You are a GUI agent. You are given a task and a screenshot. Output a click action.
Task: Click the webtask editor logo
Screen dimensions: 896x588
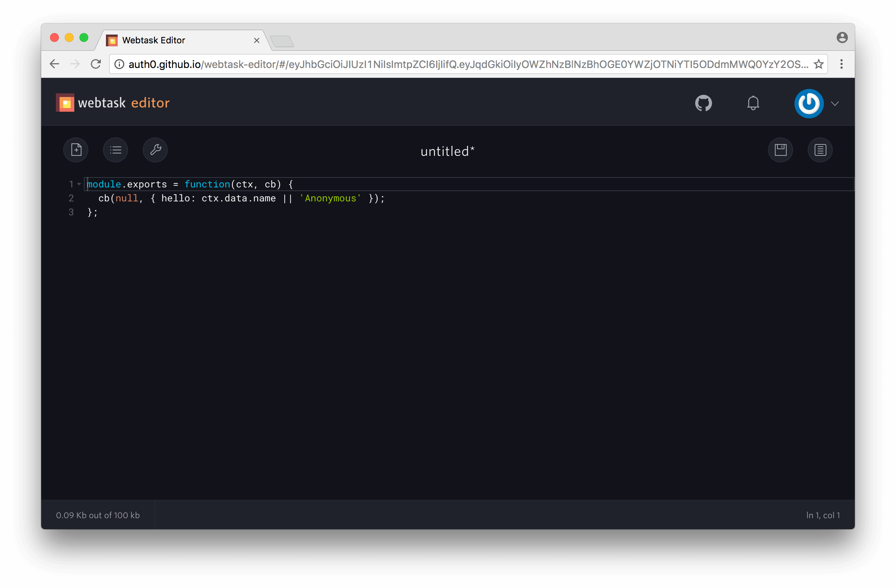pos(113,103)
